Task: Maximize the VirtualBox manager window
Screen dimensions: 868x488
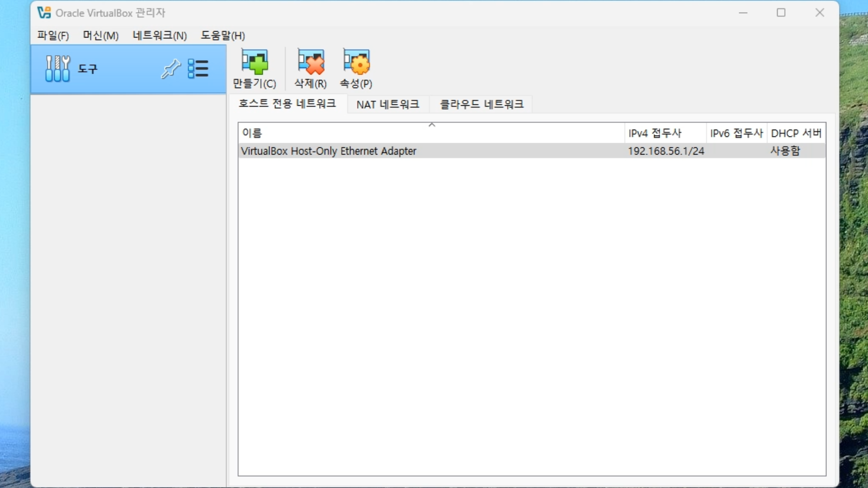Action: pyautogui.click(x=781, y=13)
